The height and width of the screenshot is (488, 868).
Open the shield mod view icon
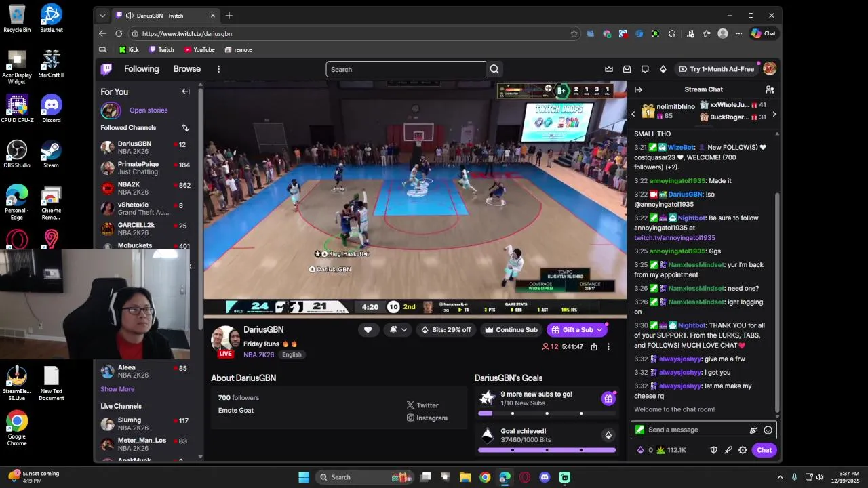point(713,450)
